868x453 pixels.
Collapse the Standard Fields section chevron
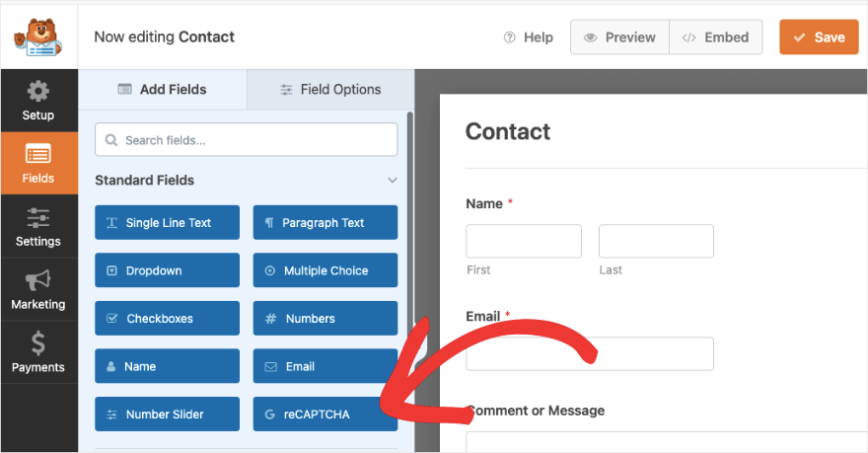392,181
